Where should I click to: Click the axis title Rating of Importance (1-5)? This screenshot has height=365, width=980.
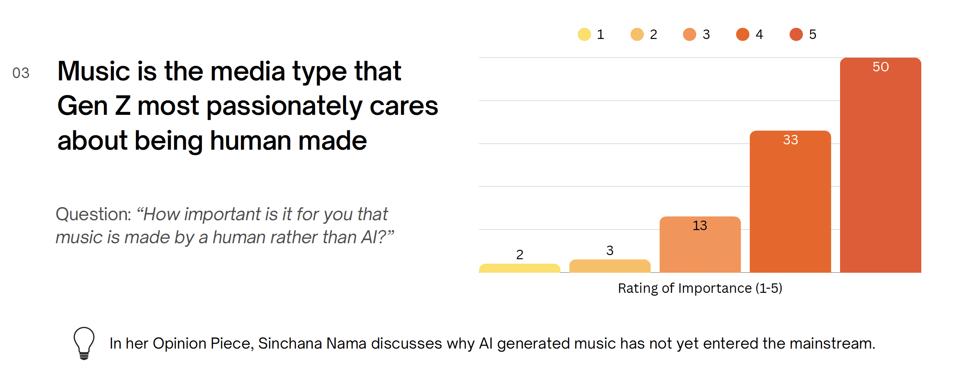(700, 288)
